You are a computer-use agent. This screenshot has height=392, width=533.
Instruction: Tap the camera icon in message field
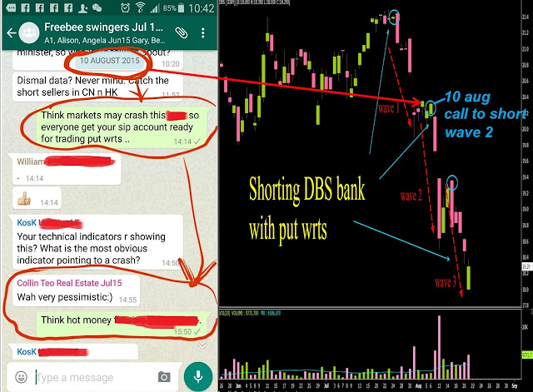click(164, 377)
